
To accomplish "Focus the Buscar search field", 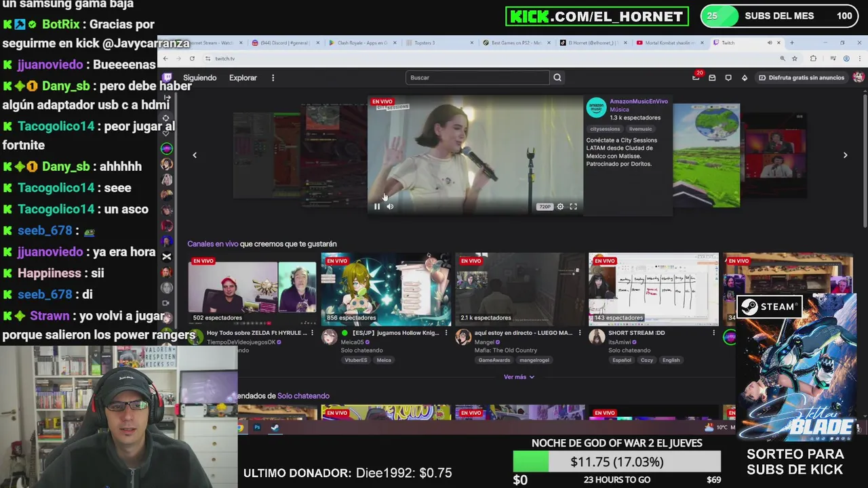I will [x=477, y=77].
